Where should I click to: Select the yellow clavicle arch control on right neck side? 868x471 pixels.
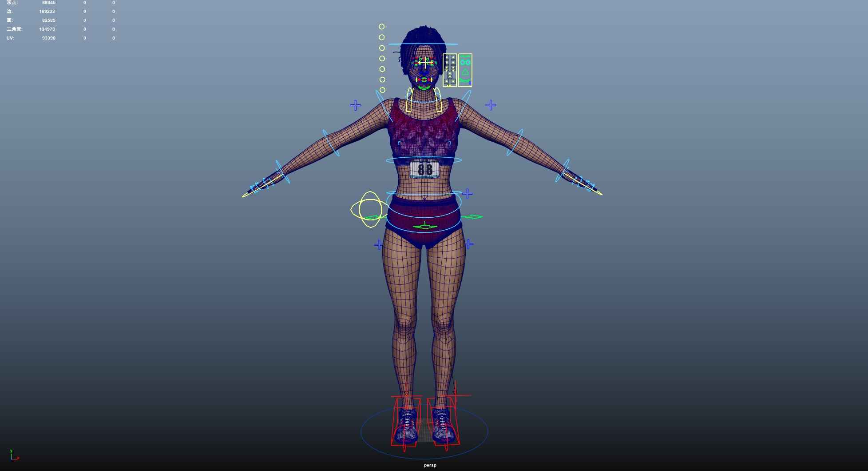click(438, 100)
